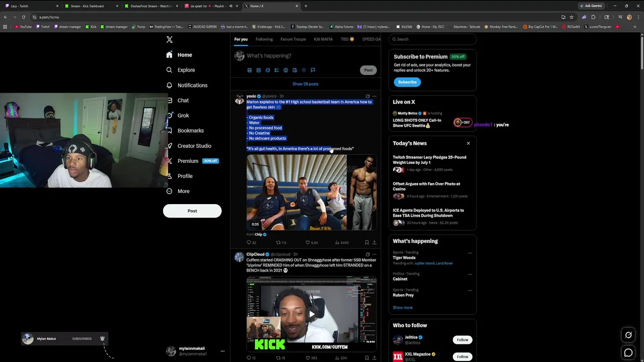Screen dimensions: 644x362
Task: Click the small composer Post button
Action: click(x=368, y=70)
